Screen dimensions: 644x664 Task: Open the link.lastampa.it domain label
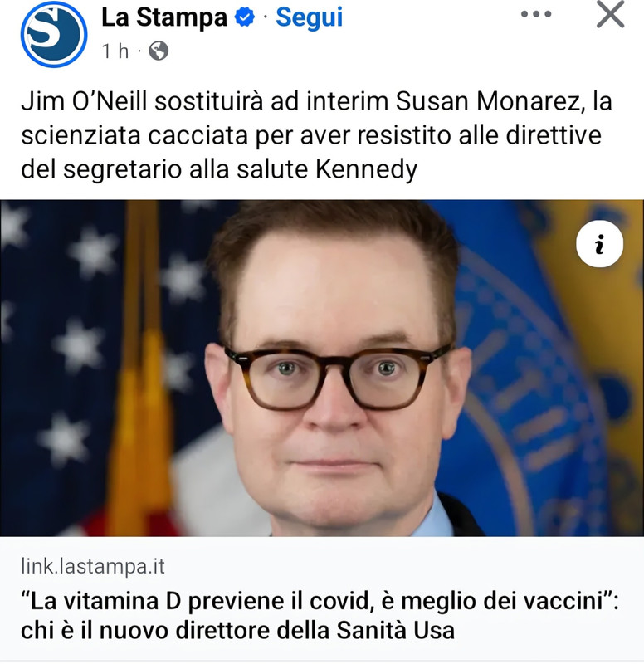point(93,566)
